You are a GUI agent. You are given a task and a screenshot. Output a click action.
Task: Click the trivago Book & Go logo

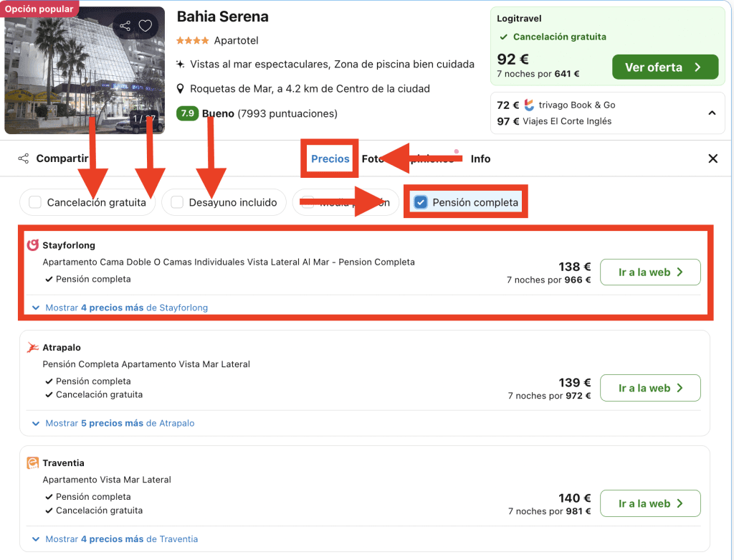529,105
